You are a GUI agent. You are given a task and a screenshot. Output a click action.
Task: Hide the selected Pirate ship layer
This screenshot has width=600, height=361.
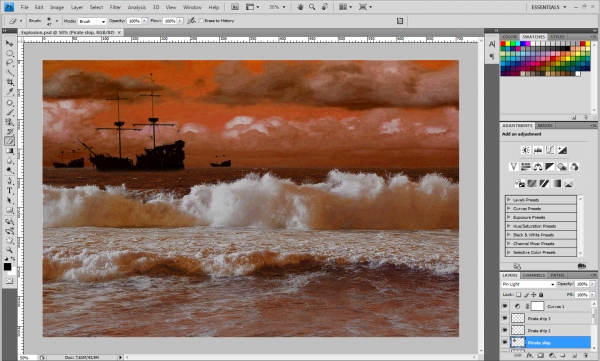coord(505,342)
